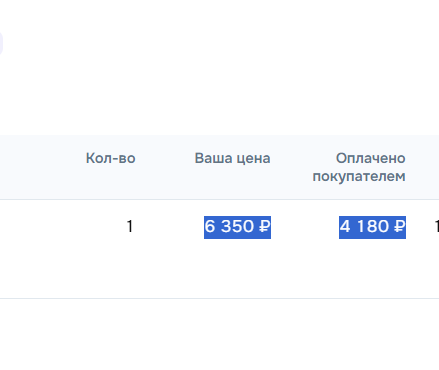The height and width of the screenshot is (370, 439).
Task: Click the ruble sign after 4 180
Action: tap(399, 227)
